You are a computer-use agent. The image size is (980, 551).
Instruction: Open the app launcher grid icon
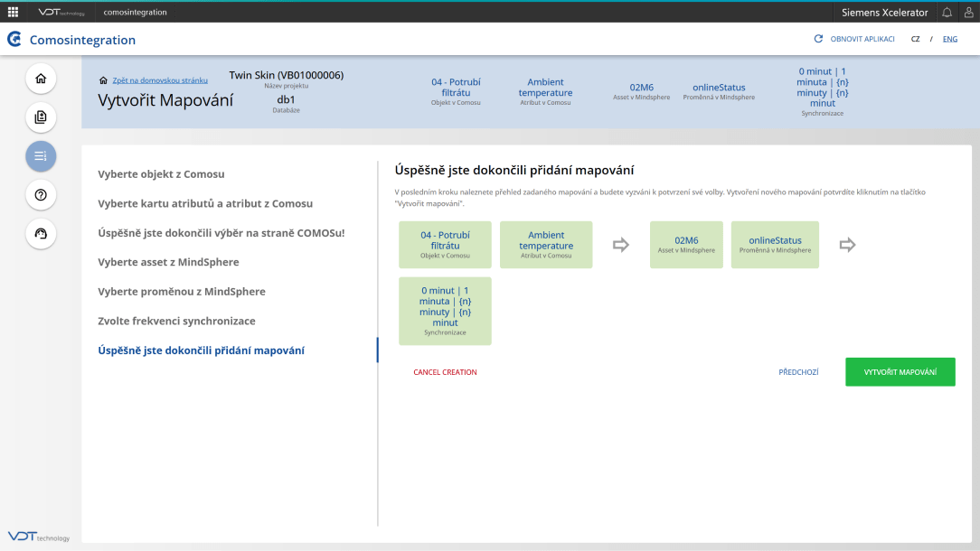click(x=13, y=12)
